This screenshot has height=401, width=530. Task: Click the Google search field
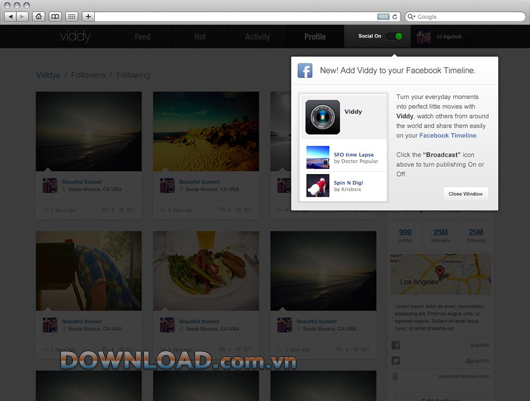tap(465, 17)
